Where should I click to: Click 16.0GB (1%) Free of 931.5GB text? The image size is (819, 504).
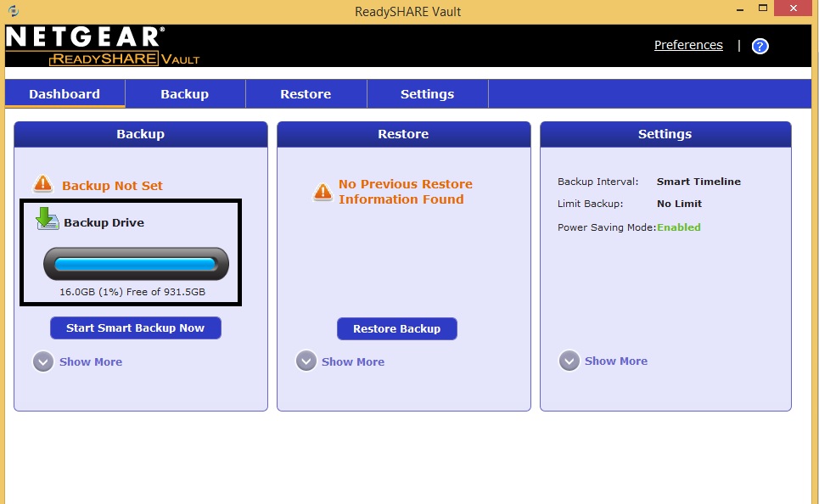132,292
